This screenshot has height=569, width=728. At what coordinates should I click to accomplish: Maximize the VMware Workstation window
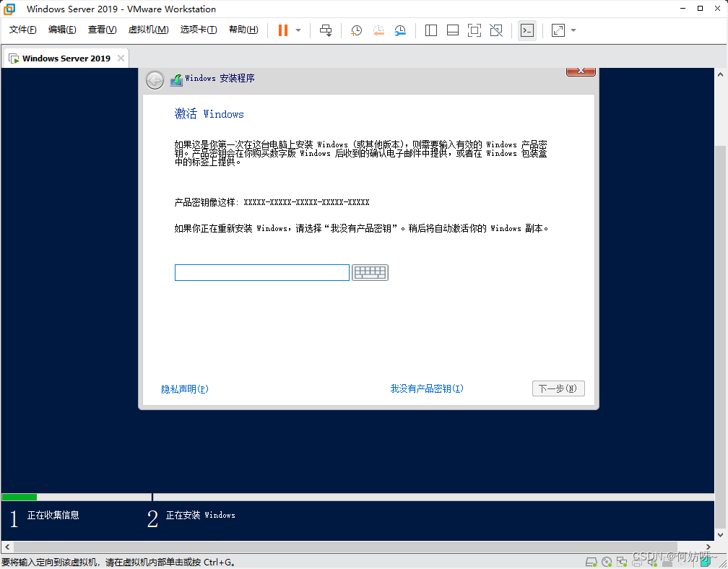coord(700,9)
